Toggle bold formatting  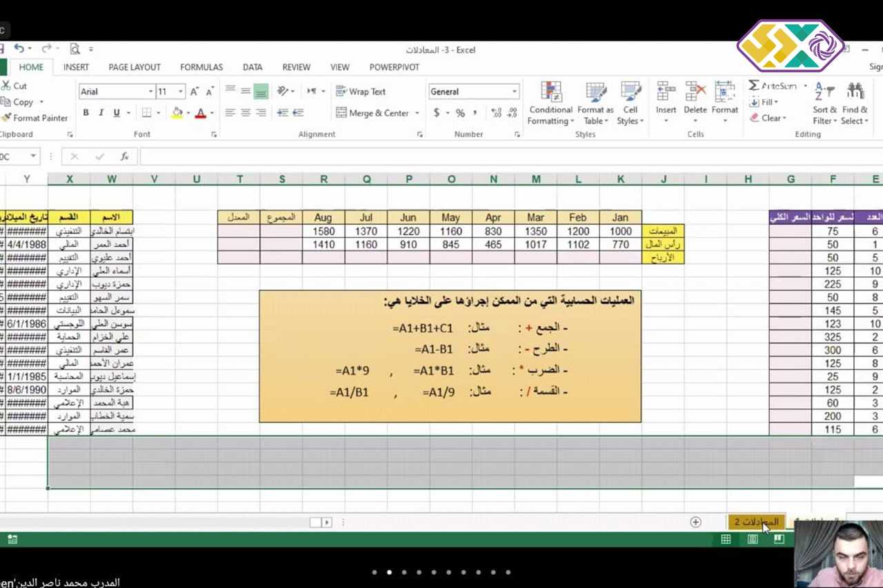[86, 113]
